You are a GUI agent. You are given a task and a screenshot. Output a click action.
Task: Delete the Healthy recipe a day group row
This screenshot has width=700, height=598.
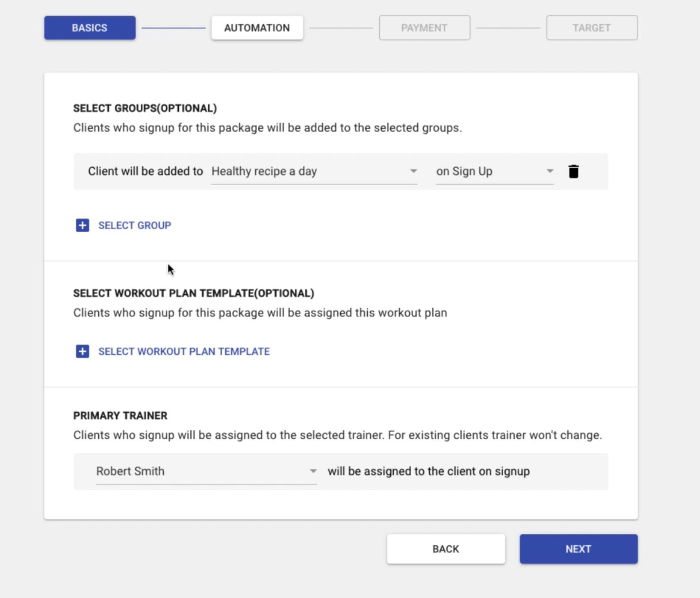(573, 171)
